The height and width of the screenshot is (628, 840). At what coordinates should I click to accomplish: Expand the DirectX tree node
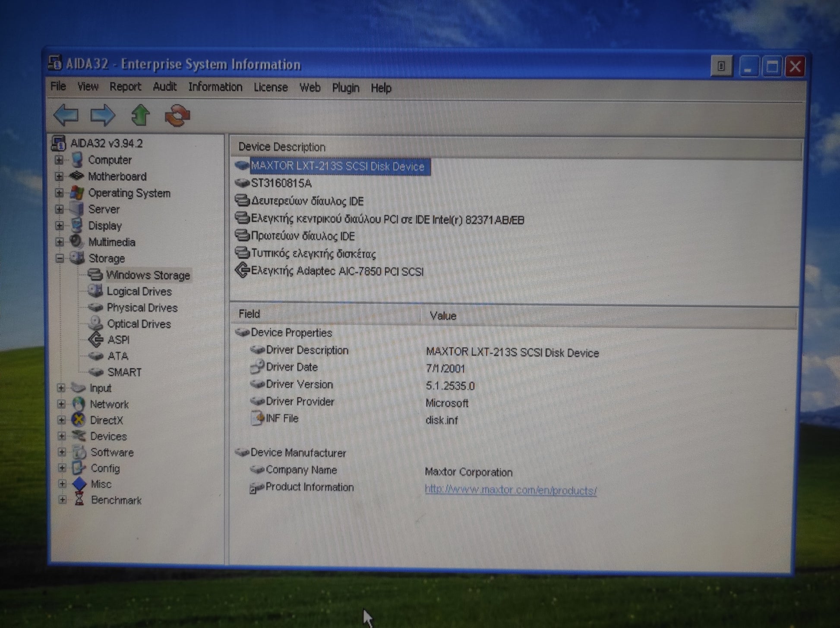coord(61,420)
